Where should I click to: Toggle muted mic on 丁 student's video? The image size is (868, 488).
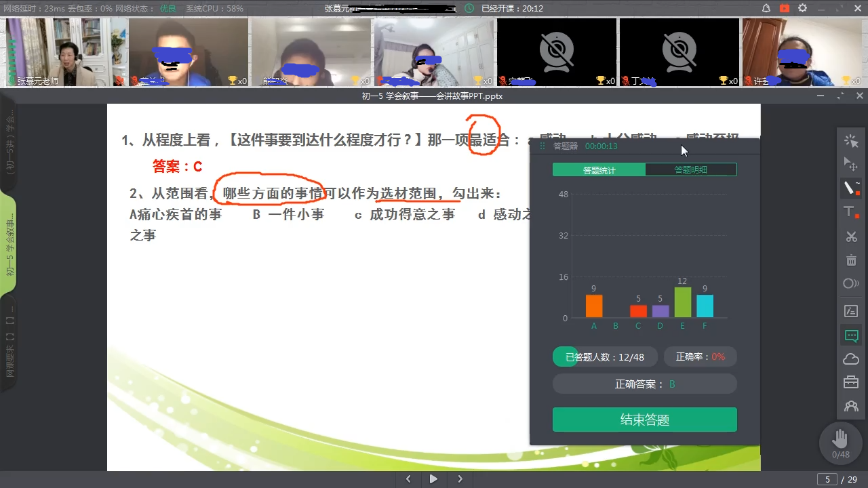(625, 81)
